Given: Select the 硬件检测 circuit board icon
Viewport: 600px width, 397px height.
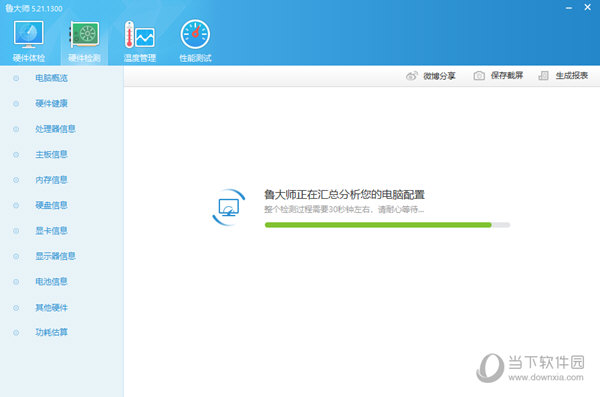Looking at the screenshot, I should tap(84, 34).
